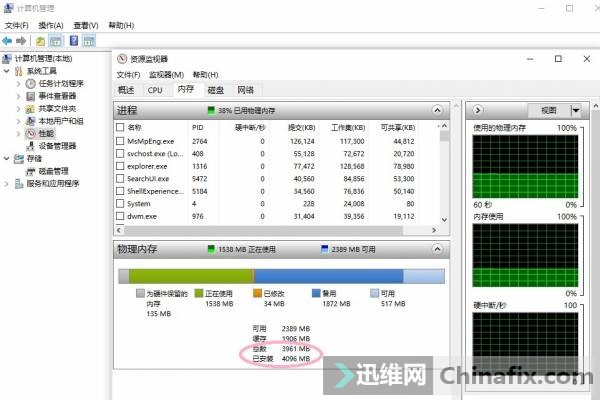The image size is (600, 400).
Task: Click the process list horizontal scrollbar
Action: pos(263,230)
